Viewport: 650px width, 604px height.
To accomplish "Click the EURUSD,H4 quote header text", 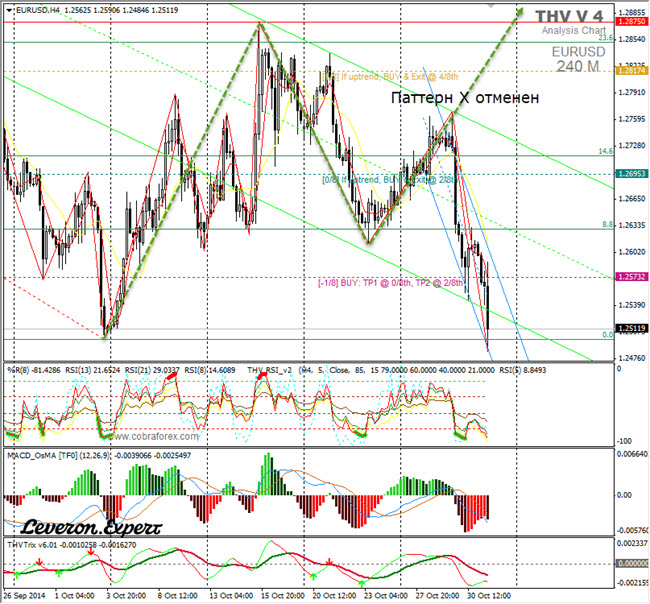I will pos(97,10).
